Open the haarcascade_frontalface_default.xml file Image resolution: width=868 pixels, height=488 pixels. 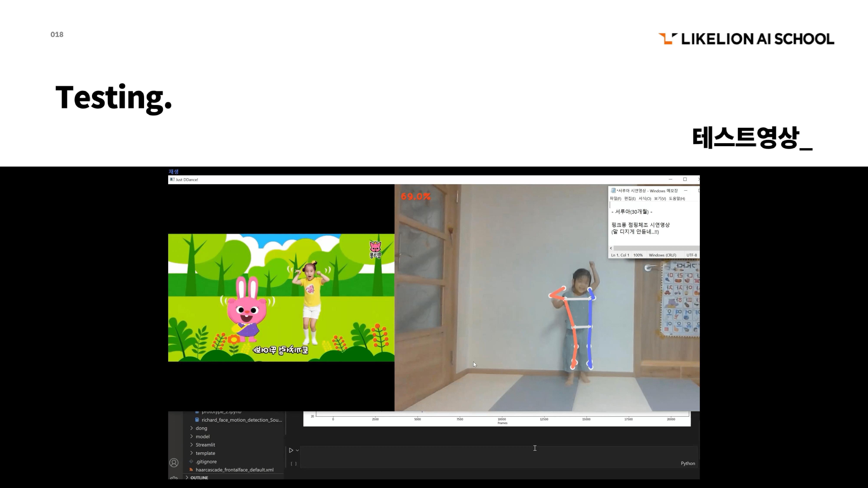click(x=234, y=470)
